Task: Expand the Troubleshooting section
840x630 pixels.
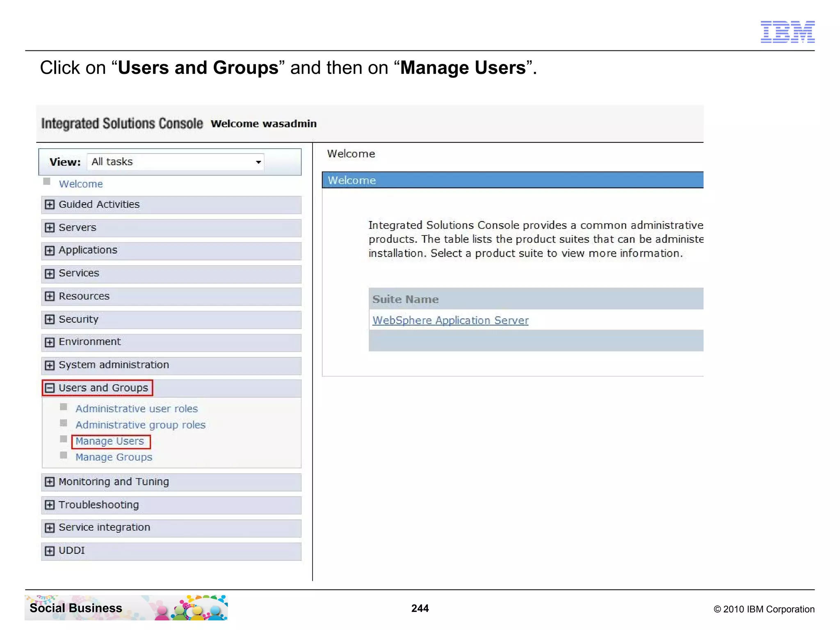Action: pyautogui.click(x=50, y=504)
